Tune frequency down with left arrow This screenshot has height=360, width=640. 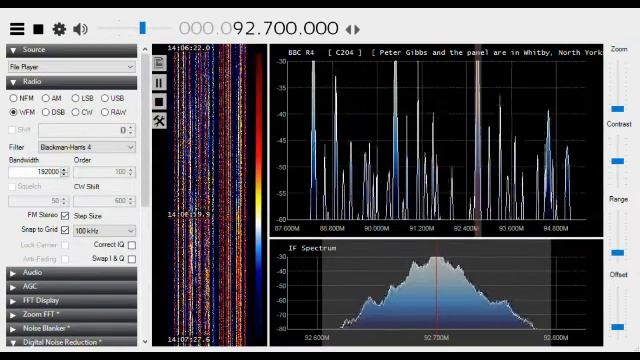click(x=348, y=29)
